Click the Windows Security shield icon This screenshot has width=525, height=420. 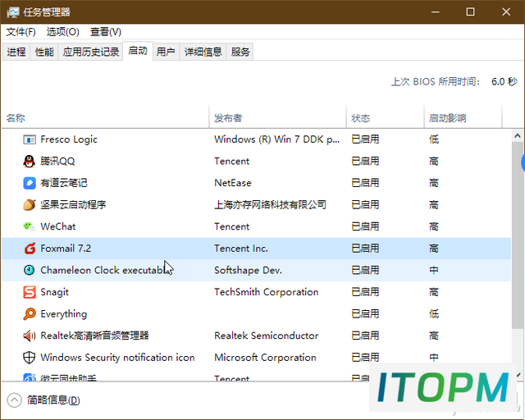30,358
